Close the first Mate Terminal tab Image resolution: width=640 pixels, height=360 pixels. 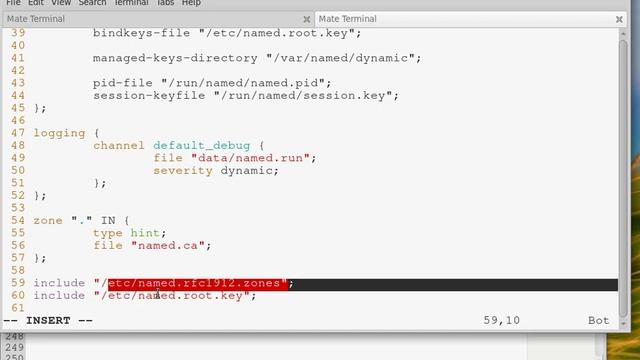point(307,19)
